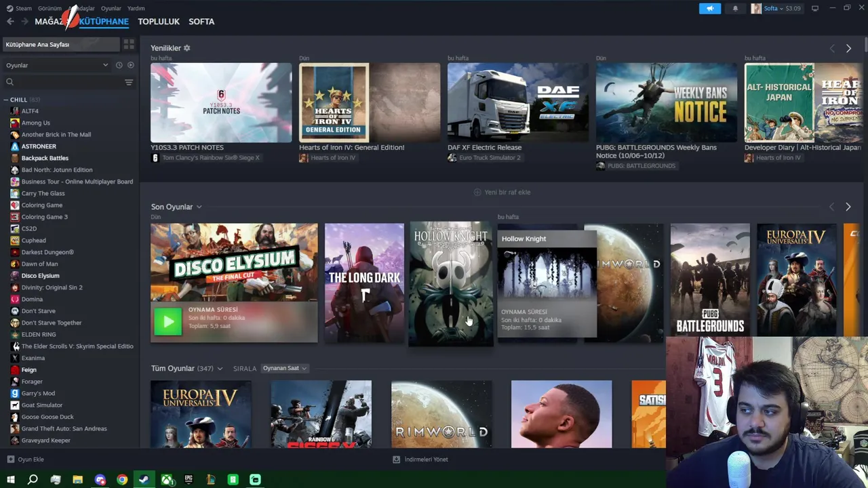Image resolution: width=868 pixels, height=488 pixels.
Task: Select Disco Elysium in game list
Action: click(x=40, y=276)
